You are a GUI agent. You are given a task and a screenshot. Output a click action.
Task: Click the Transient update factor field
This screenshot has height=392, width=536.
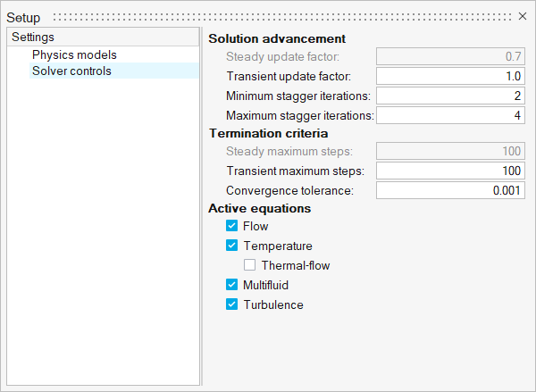(451, 76)
